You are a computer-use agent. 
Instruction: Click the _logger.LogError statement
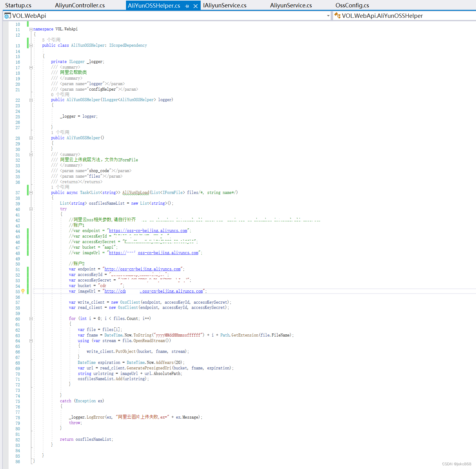[136, 417]
